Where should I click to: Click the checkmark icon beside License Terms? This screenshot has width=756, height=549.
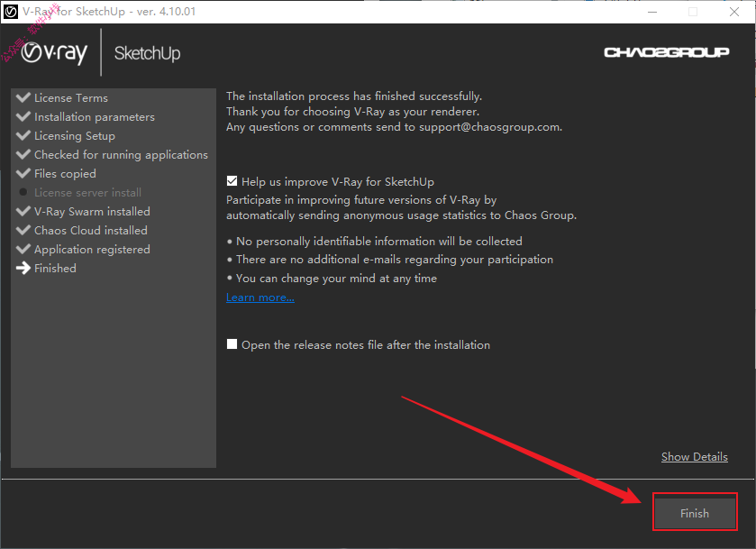coord(23,97)
